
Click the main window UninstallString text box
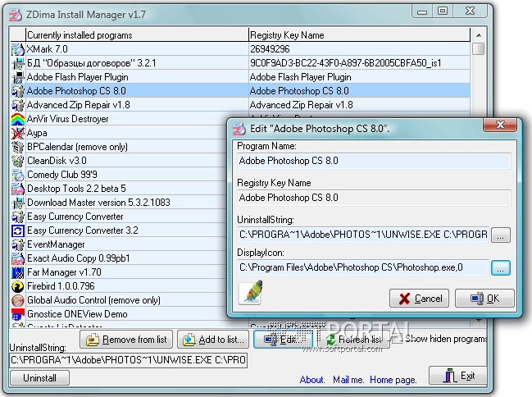pos(128,360)
